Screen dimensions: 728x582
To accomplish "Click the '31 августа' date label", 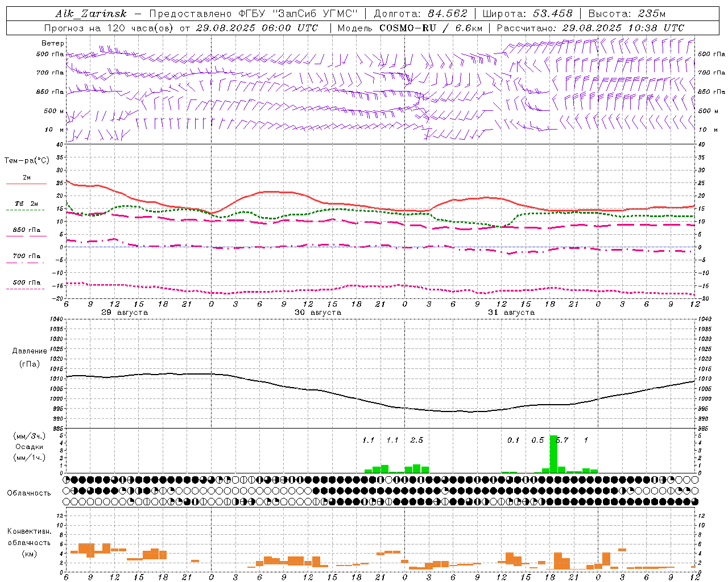I will 511,313.
